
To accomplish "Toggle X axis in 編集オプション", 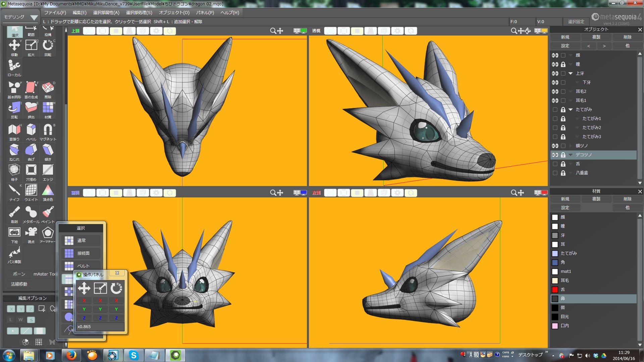I will (x=11, y=309).
